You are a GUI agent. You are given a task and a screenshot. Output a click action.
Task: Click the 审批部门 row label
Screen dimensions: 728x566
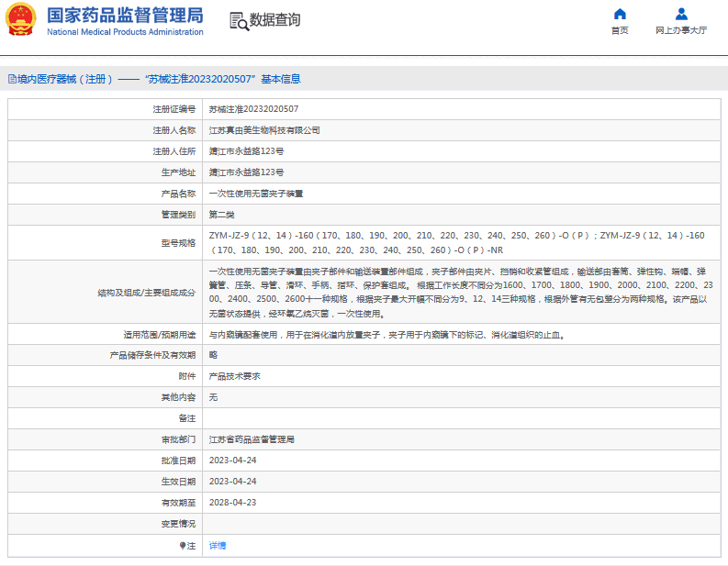click(x=178, y=439)
